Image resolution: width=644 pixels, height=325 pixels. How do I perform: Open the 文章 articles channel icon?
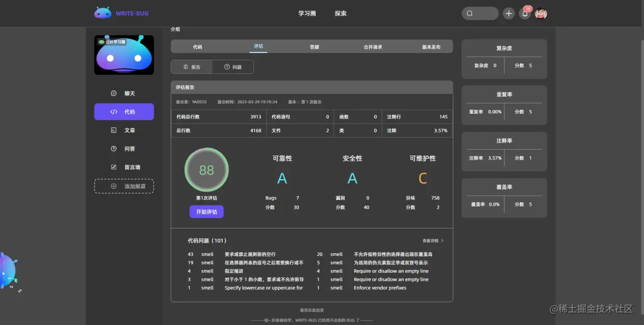pyautogui.click(x=113, y=130)
